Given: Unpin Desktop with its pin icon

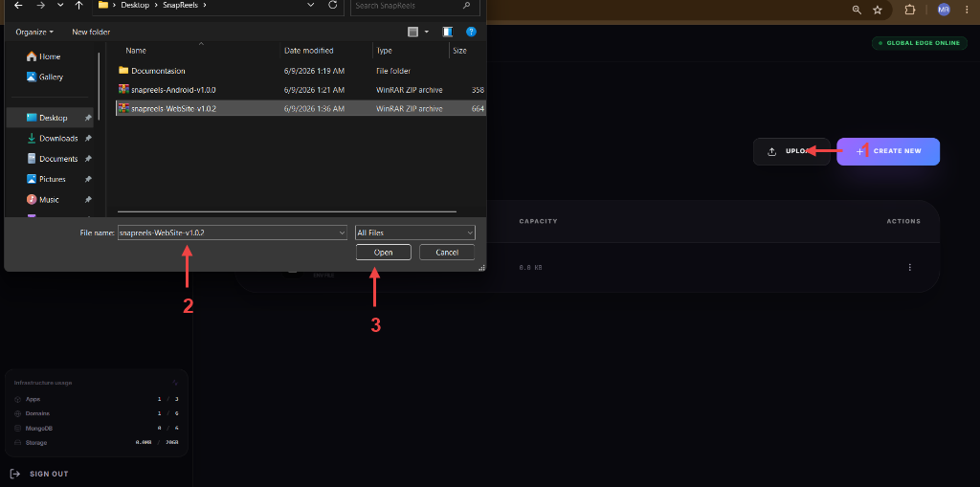Looking at the screenshot, I should (x=88, y=118).
